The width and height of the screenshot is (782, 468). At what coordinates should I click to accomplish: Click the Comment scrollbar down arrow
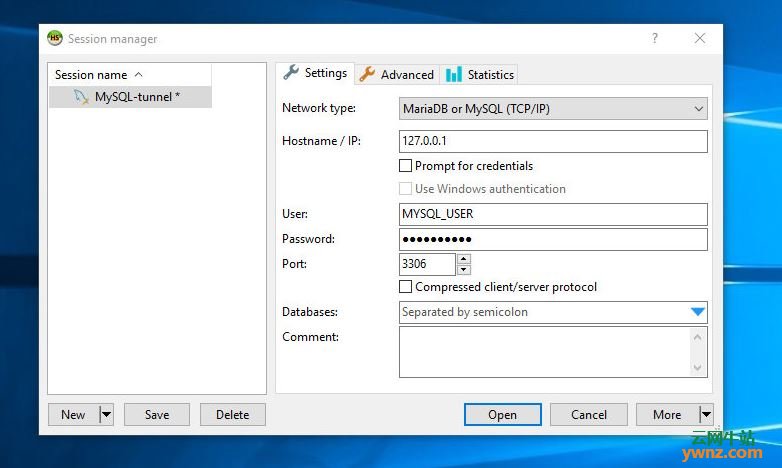(697, 368)
